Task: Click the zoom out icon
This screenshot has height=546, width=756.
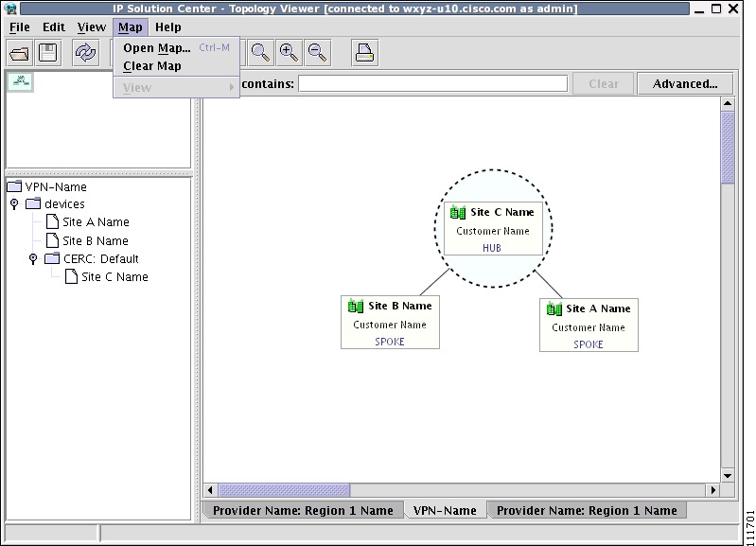Action: [317, 53]
